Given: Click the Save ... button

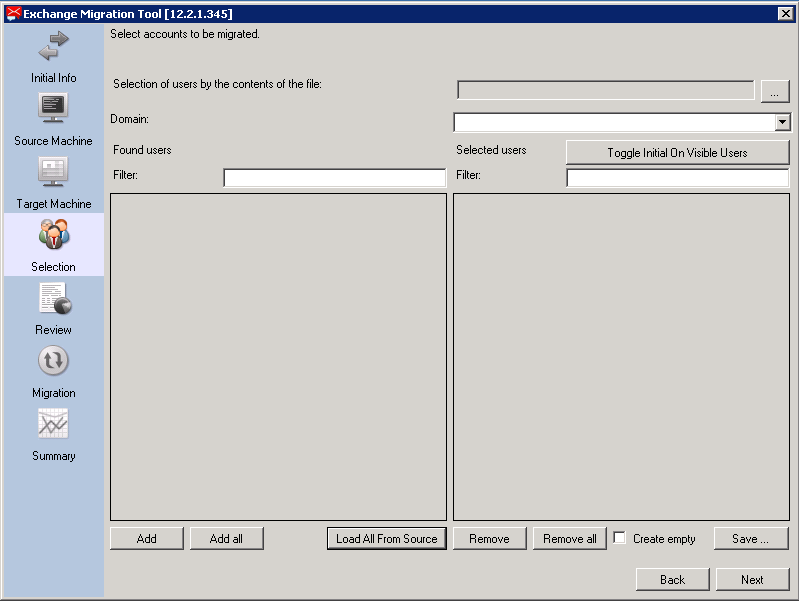Looking at the screenshot, I should click(751, 538).
